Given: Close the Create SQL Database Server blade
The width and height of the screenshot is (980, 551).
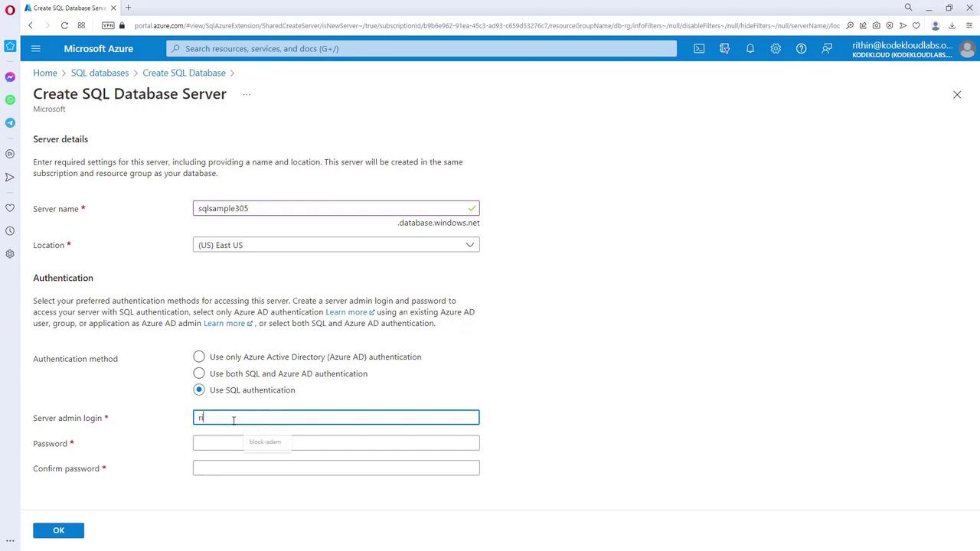Looking at the screenshot, I should pyautogui.click(x=957, y=94).
